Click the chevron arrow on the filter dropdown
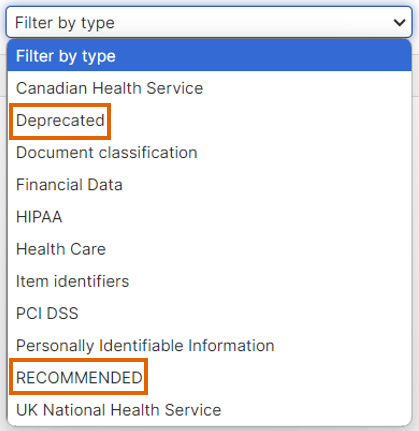The height and width of the screenshot is (431, 419). 399,23
